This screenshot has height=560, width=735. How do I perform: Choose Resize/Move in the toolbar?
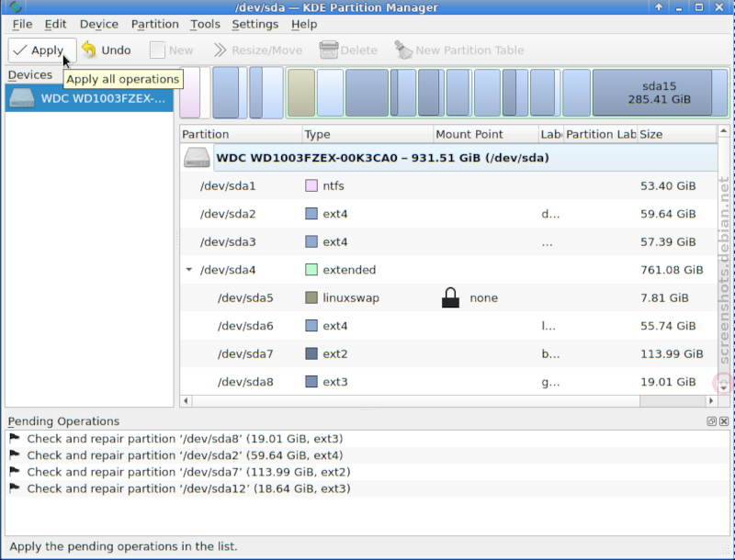pos(258,50)
